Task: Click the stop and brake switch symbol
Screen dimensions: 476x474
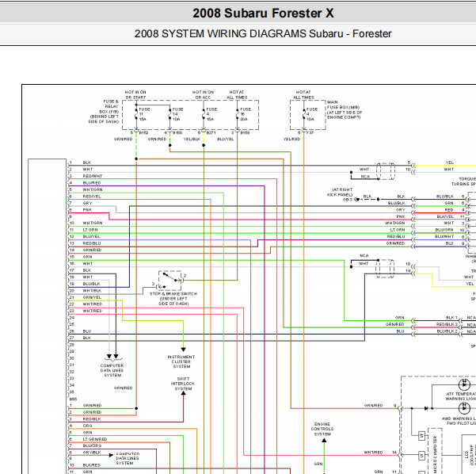Action: 170,280
